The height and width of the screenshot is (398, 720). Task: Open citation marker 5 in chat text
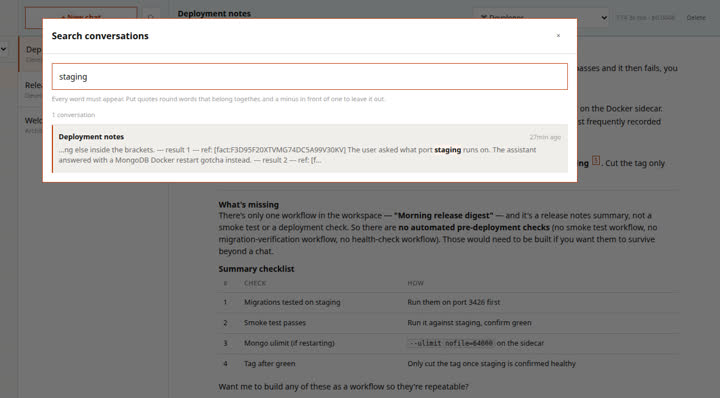pos(596,160)
